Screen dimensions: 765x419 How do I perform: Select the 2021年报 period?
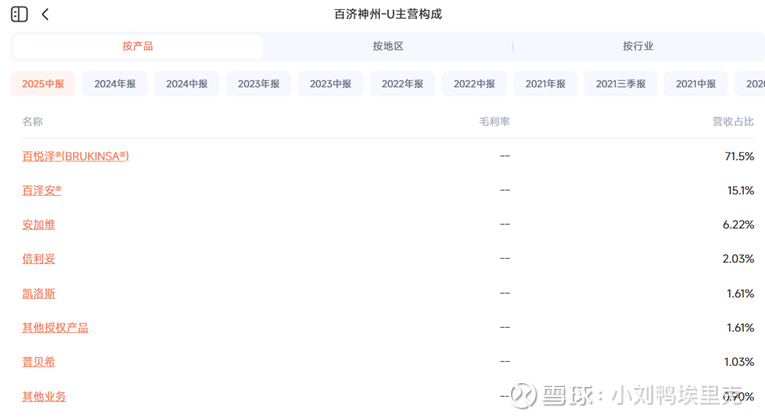(545, 84)
